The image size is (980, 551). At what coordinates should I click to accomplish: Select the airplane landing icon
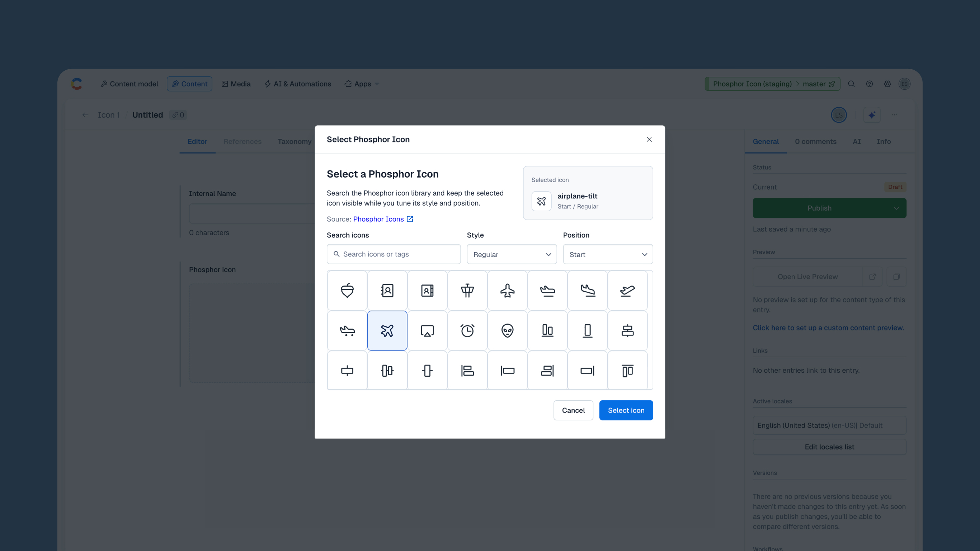[x=588, y=290]
